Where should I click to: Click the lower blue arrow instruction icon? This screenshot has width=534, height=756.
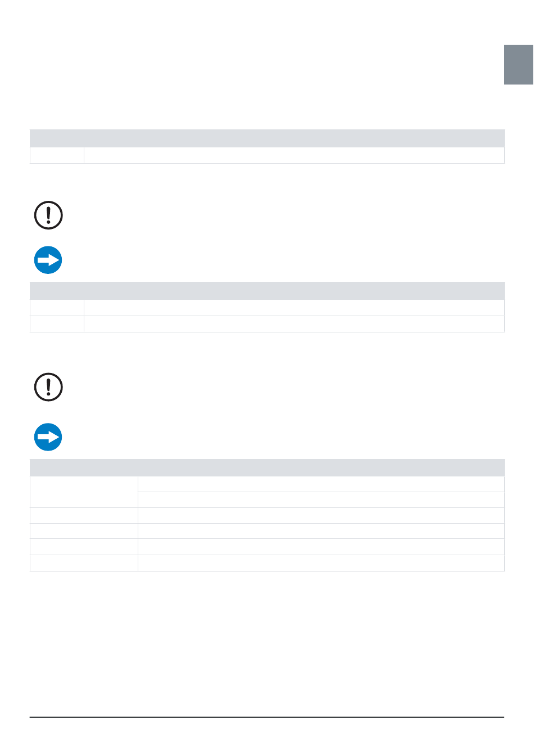pyautogui.click(x=48, y=437)
